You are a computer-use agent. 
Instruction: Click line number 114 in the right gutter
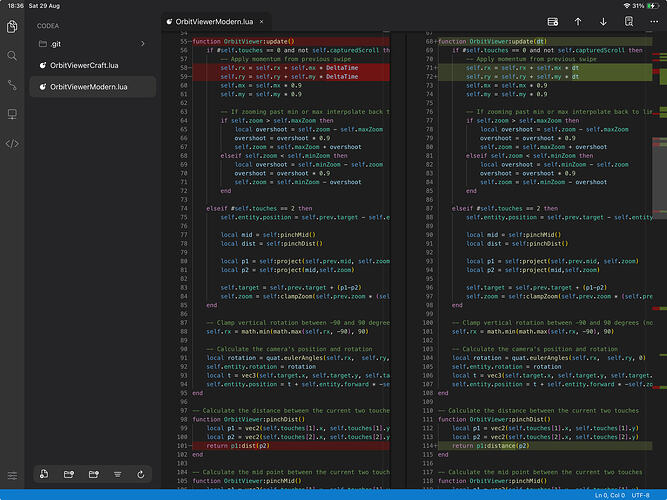(428, 446)
